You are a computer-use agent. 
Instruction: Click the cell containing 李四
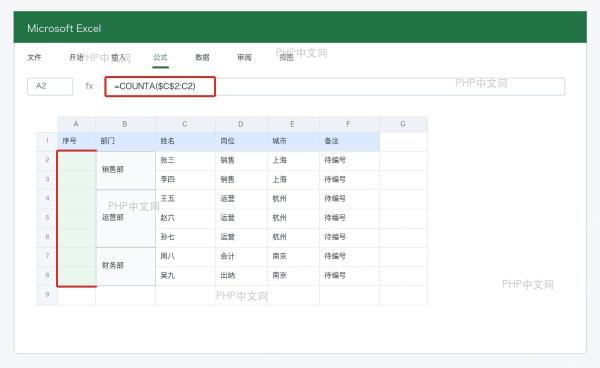pos(185,179)
